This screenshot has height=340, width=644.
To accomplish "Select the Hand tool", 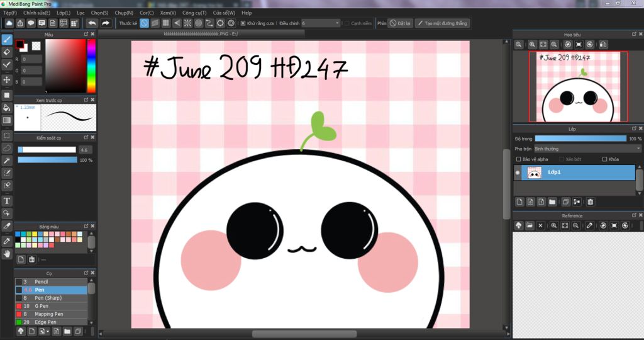I will click(7, 254).
